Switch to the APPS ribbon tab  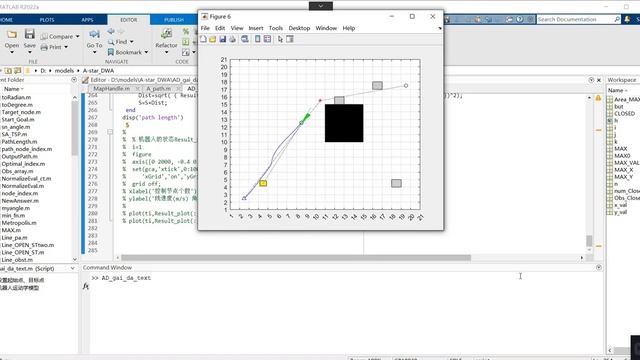pyautogui.click(x=87, y=20)
